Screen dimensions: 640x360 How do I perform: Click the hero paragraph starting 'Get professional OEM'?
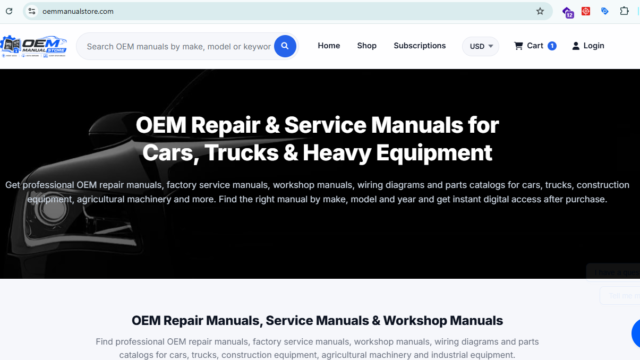pos(317,192)
